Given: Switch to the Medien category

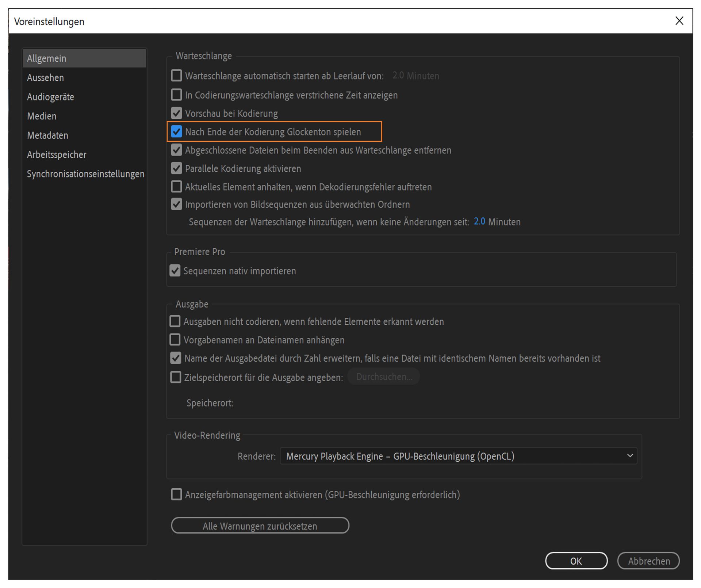Looking at the screenshot, I should pyautogui.click(x=42, y=116).
